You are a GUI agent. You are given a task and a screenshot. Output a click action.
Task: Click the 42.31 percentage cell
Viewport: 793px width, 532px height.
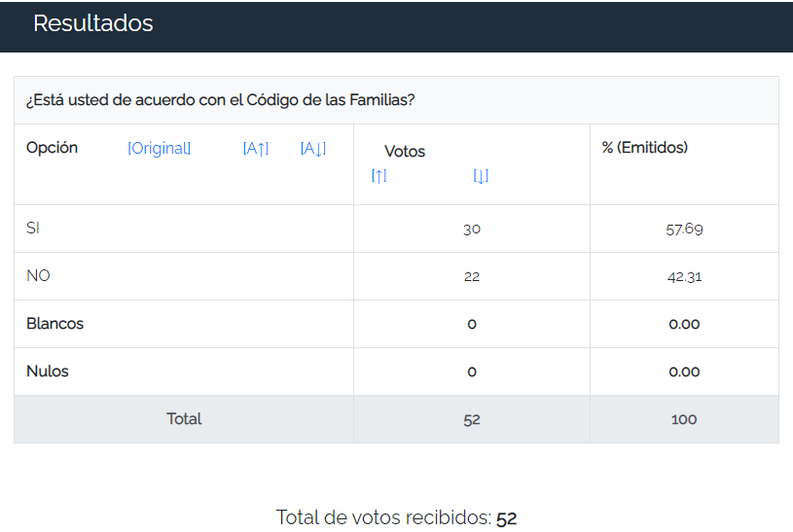[x=684, y=277]
